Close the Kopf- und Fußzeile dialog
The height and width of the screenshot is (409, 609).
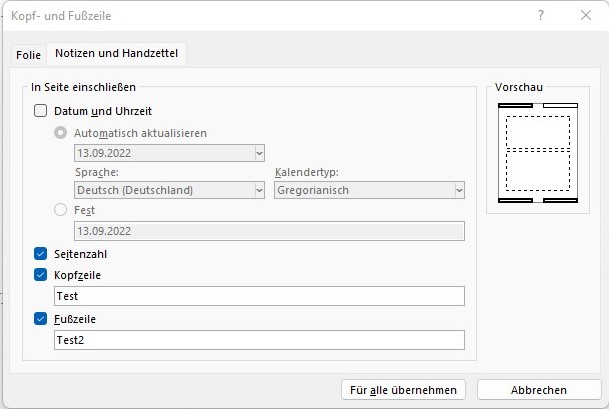586,16
